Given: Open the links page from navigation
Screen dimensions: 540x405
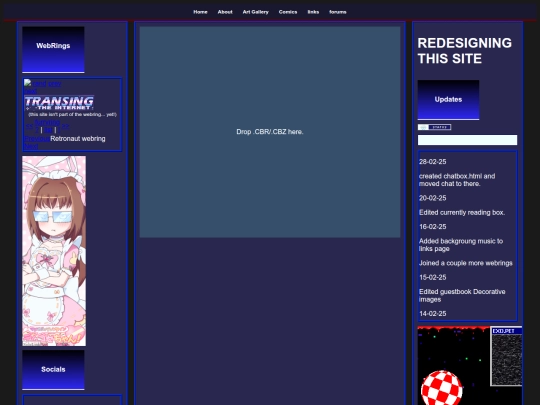Looking at the screenshot, I should [x=313, y=12].
